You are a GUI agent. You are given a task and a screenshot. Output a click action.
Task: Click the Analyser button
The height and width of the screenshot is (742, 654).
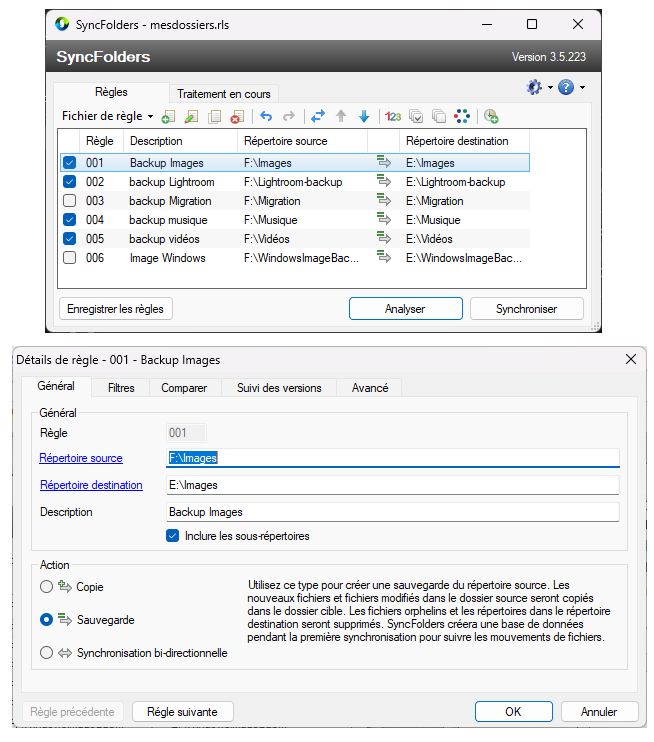pyautogui.click(x=406, y=309)
